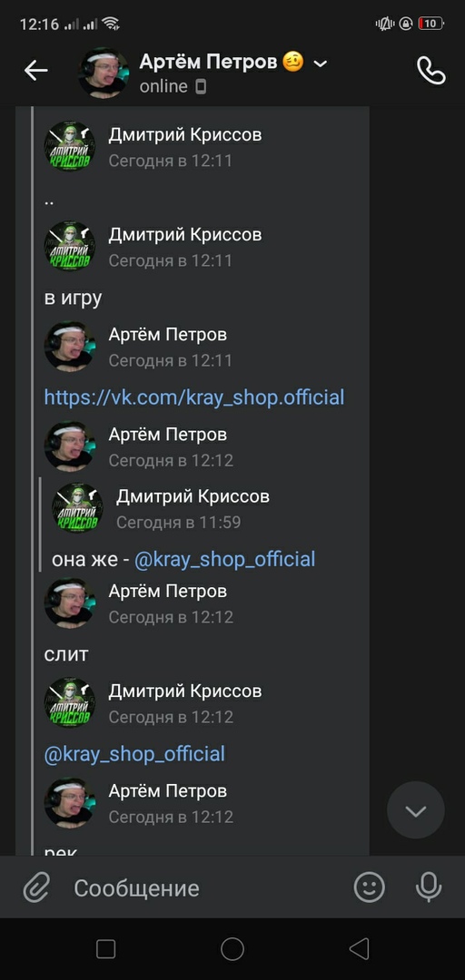
Task: Tap the back arrow in chat header
Action: tap(35, 71)
